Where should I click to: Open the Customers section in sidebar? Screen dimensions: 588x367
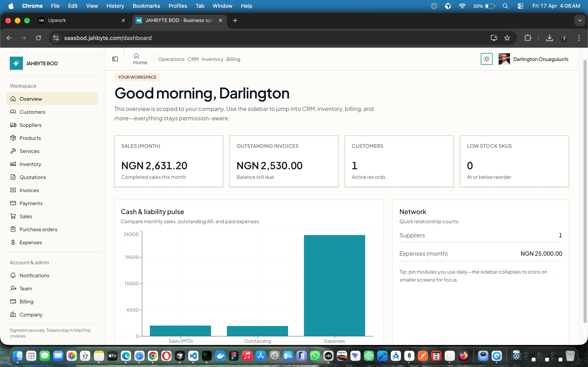point(33,112)
